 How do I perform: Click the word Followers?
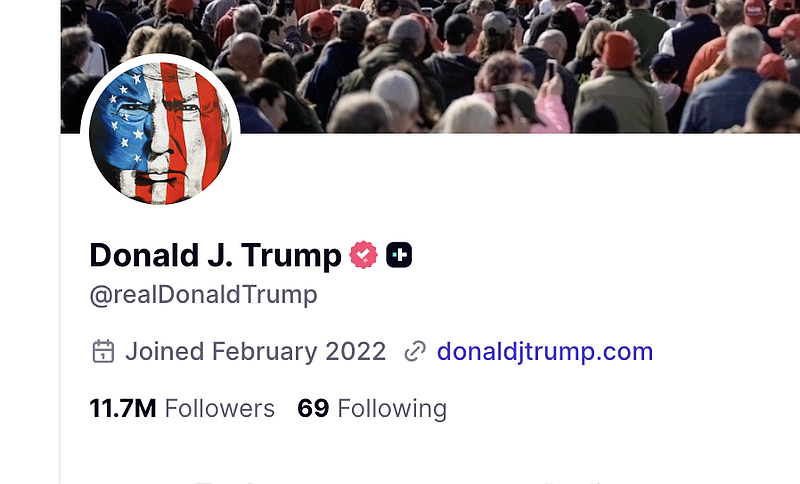220,409
